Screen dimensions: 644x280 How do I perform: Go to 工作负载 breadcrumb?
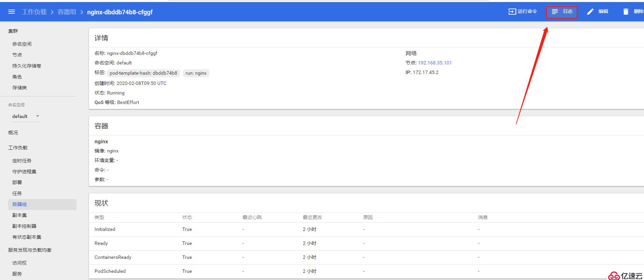[34, 12]
